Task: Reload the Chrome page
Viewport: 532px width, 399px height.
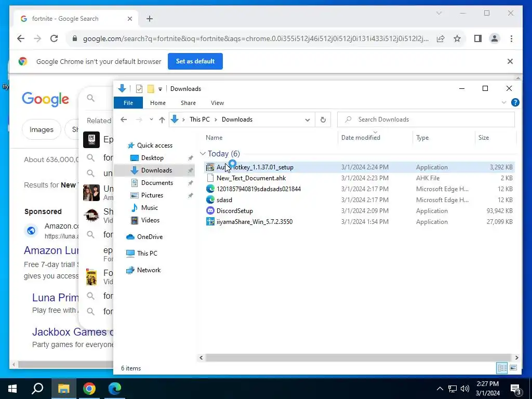Action: click(x=54, y=38)
